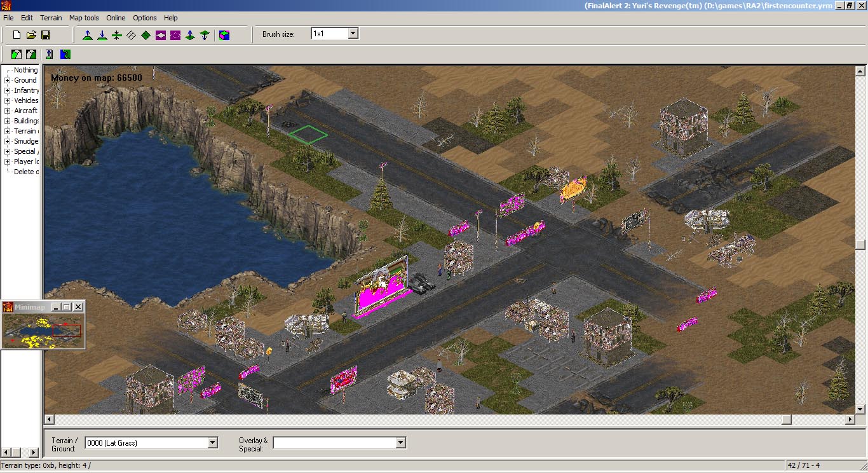Expand the Buildings tree node
This screenshot has width=868, height=473.
(8, 121)
